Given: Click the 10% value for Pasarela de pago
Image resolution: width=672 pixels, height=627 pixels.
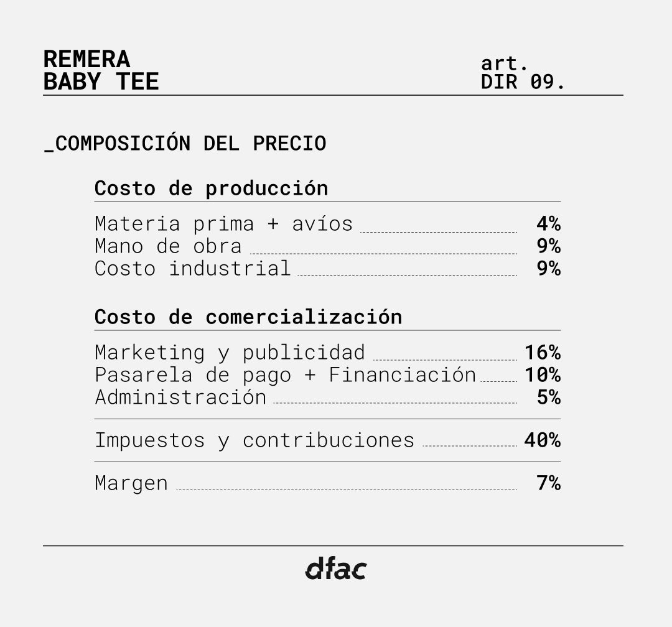Looking at the screenshot, I should (x=542, y=374).
